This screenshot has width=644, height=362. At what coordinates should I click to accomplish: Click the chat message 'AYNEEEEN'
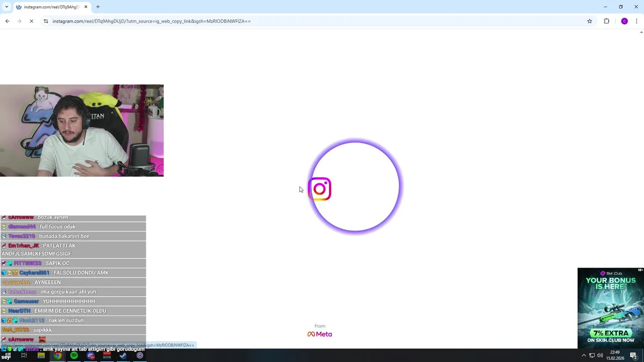point(47,283)
